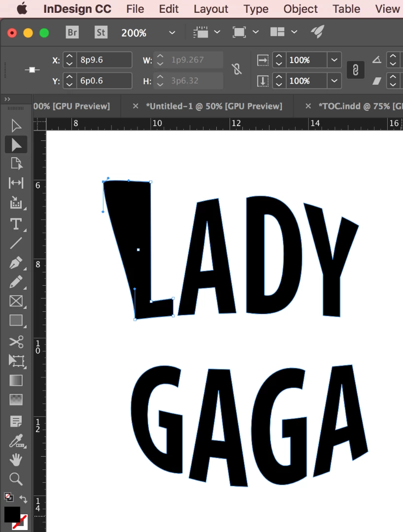
Task: Select the Content Collector tool
Action: click(x=16, y=202)
